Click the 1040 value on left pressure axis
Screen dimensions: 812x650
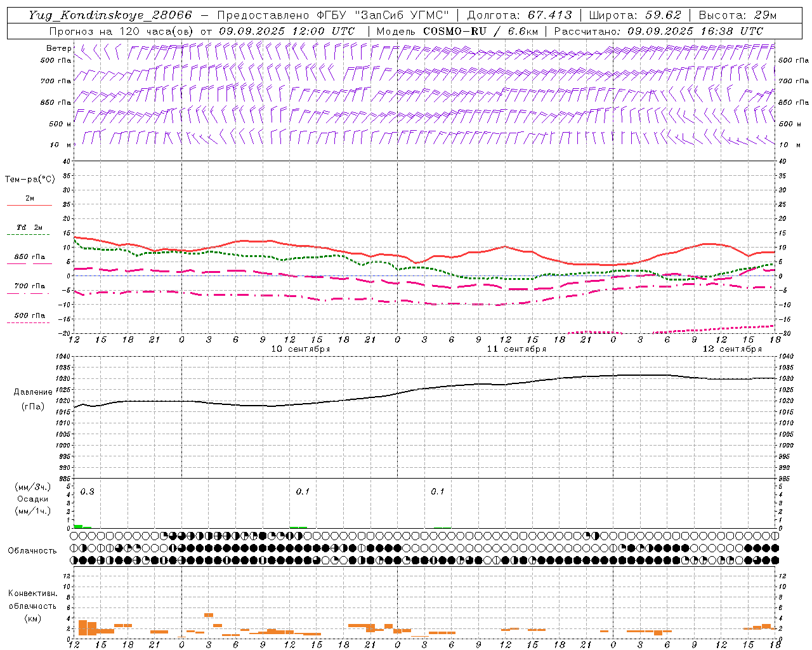click(x=62, y=356)
